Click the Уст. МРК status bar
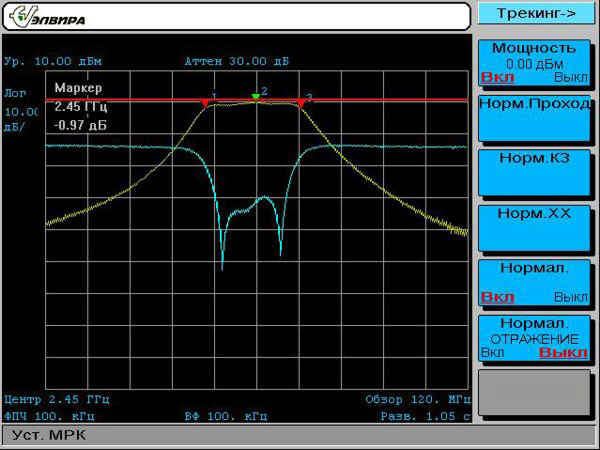Screen dimensions: 600x450 point(298,435)
